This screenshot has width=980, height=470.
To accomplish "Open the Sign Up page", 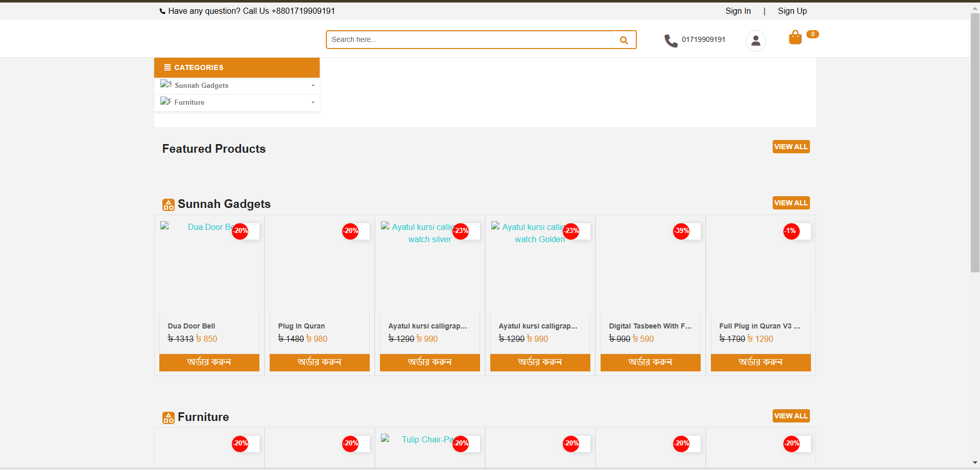I will 792,11.
